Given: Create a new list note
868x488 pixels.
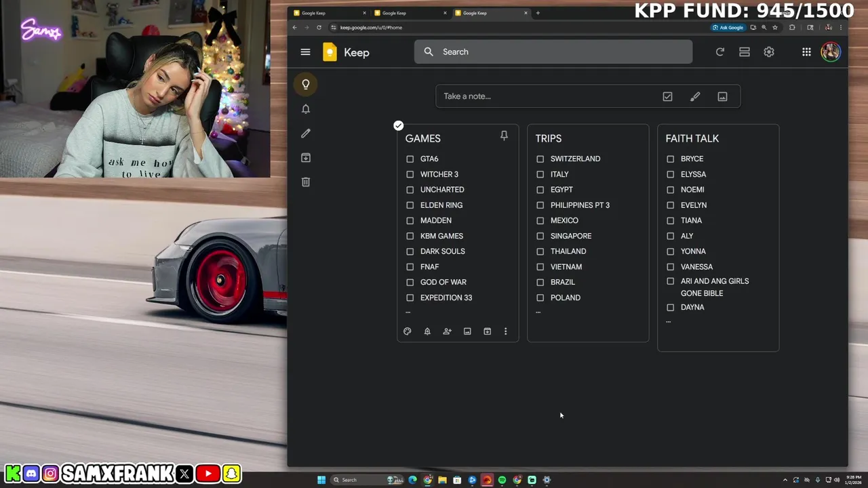Looking at the screenshot, I should [x=667, y=97].
